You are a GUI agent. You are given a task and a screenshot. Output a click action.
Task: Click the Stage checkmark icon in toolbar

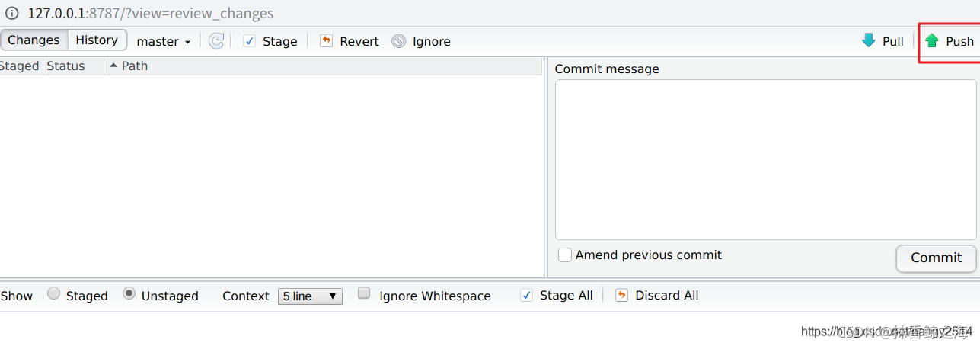point(249,41)
